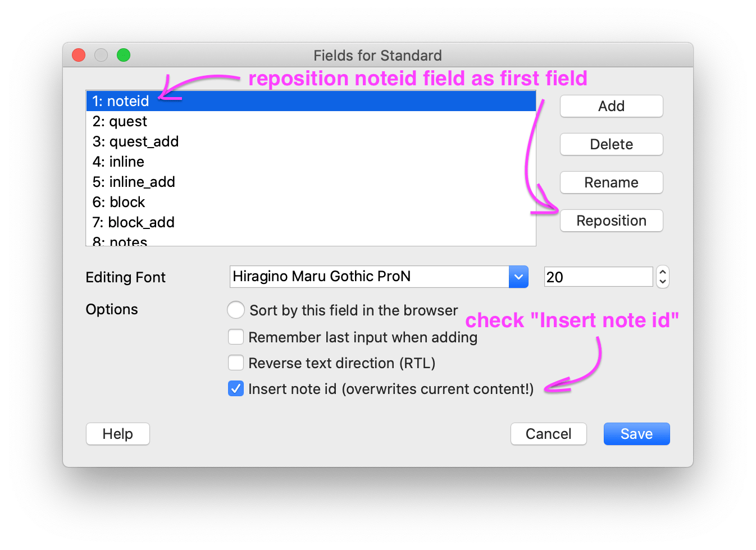Open the Help page
This screenshot has width=756, height=550.
(118, 434)
